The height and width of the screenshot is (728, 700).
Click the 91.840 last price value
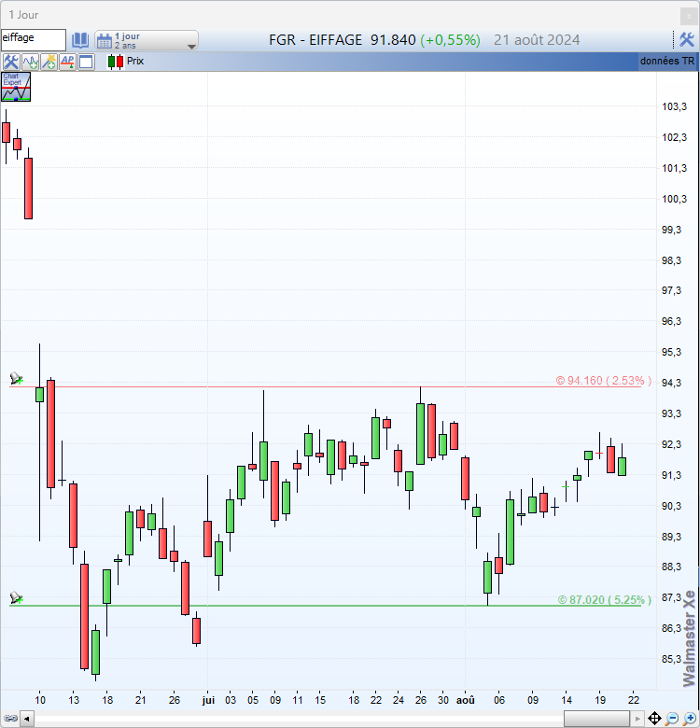pos(393,40)
